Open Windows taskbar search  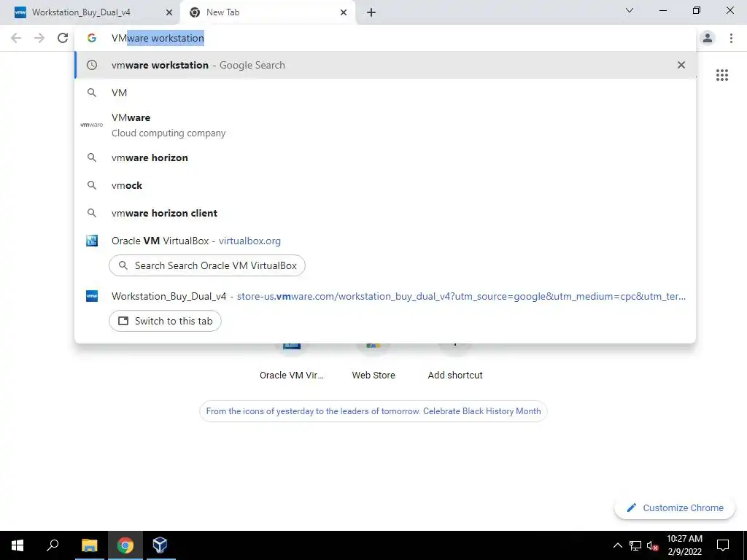[53, 545]
